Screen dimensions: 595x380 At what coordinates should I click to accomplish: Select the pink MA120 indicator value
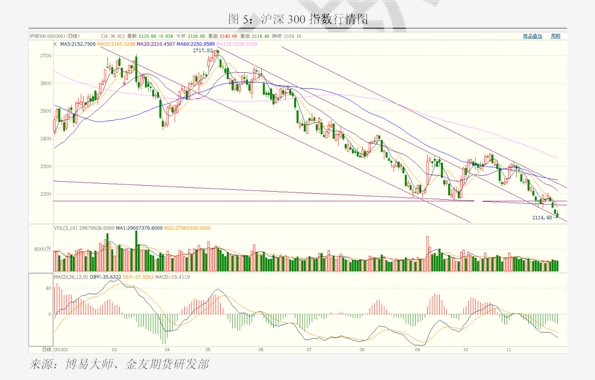236,44
